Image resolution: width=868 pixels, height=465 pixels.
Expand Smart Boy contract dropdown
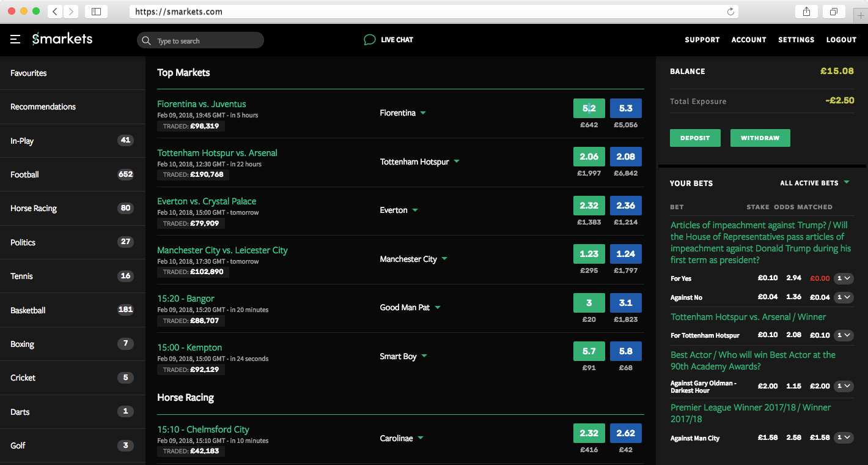(x=424, y=357)
